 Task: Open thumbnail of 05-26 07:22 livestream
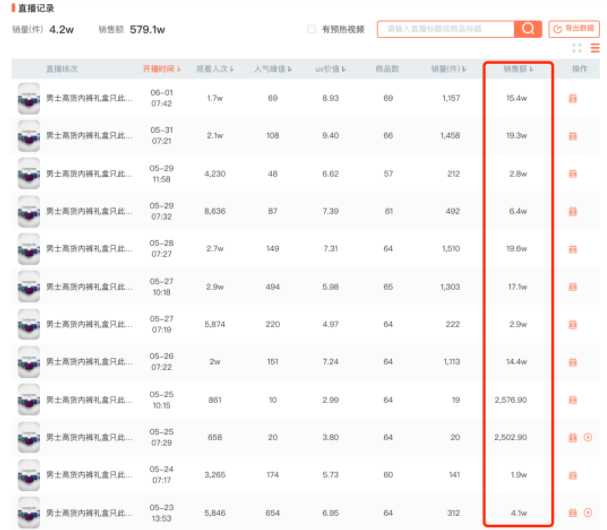[29, 361]
